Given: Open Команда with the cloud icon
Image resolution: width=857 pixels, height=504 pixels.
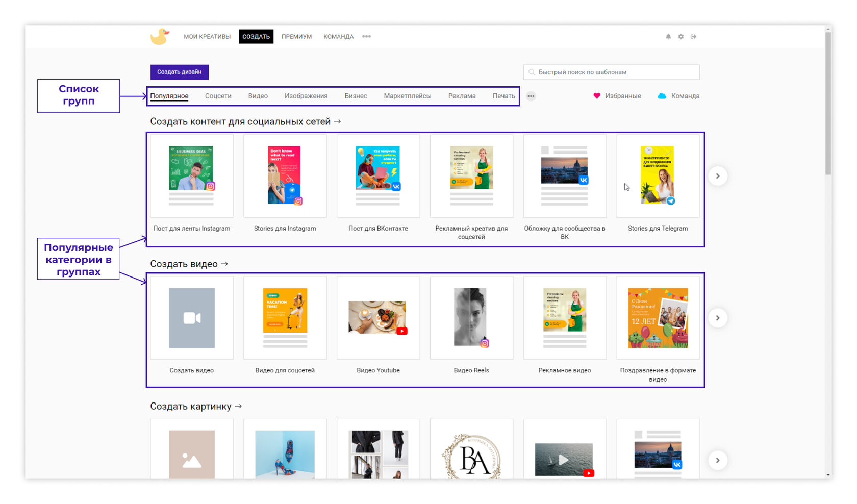Looking at the screenshot, I should tap(678, 96).
